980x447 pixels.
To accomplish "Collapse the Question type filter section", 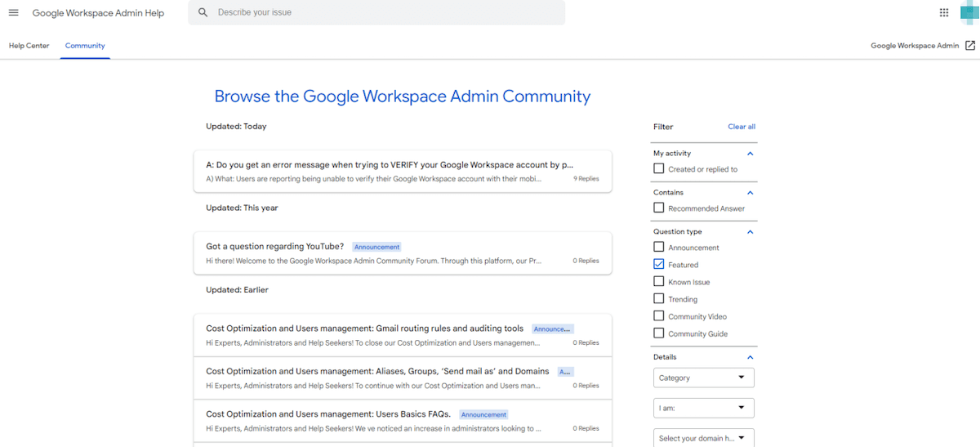I will (751, 232).
